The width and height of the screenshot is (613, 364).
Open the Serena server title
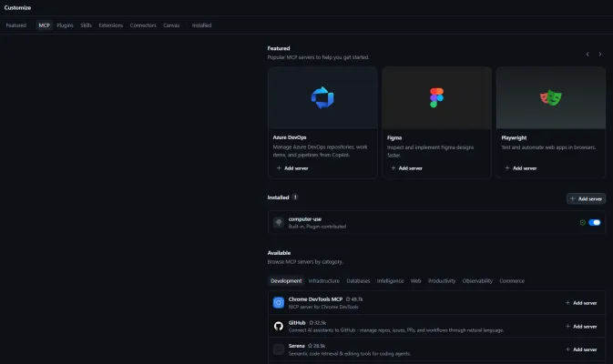[296, 346]
